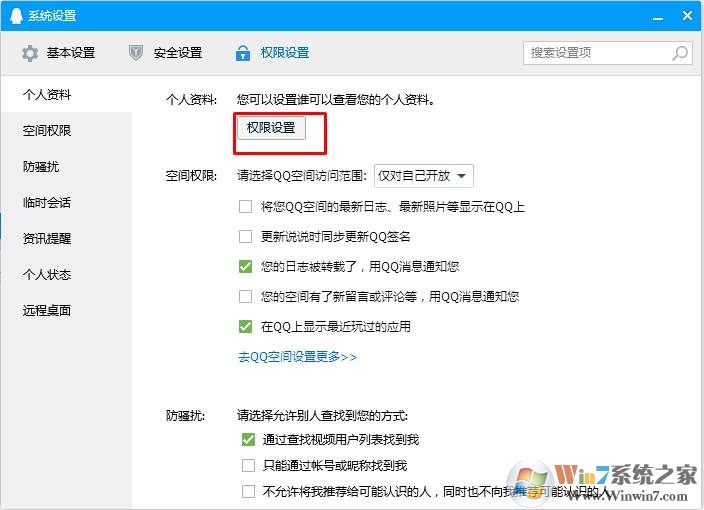Select 防骚扰 in the sidebar
Screen dimensions: 704x510
(x=66, y=167)
